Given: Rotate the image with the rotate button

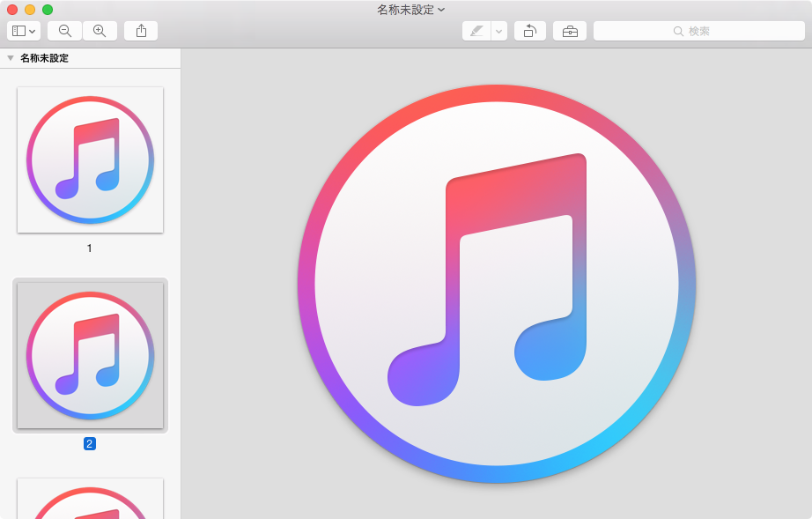Looking at the screenshot, I should [x=530, y=31].
